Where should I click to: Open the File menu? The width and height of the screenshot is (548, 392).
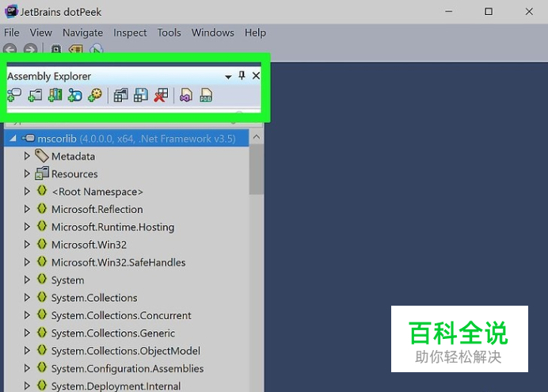[12, 32]
